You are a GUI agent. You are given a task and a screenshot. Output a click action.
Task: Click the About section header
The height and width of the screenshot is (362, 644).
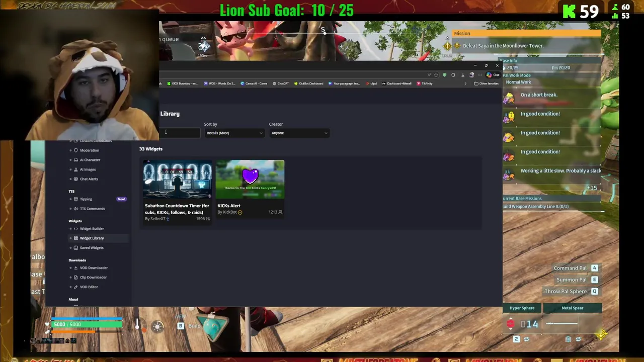coord(73,300)
